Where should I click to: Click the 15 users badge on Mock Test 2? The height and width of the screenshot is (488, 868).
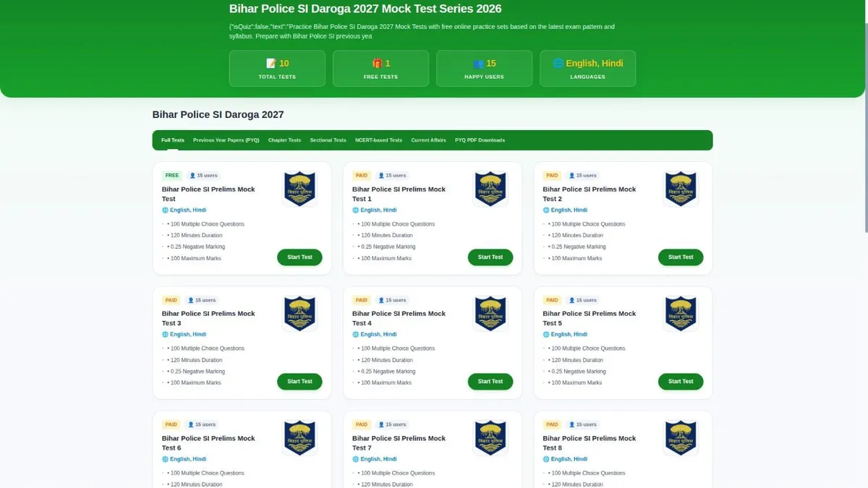pyautogui.click(x=583, y=176)
